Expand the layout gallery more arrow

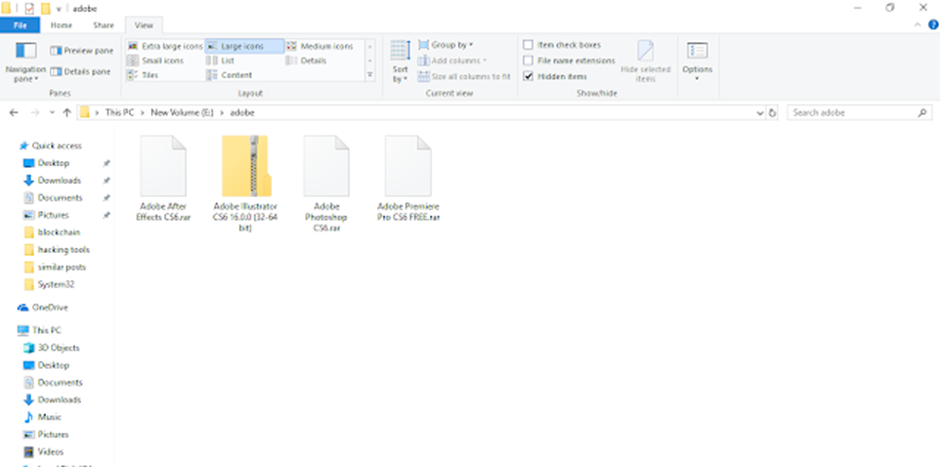(x=370, y=75)
